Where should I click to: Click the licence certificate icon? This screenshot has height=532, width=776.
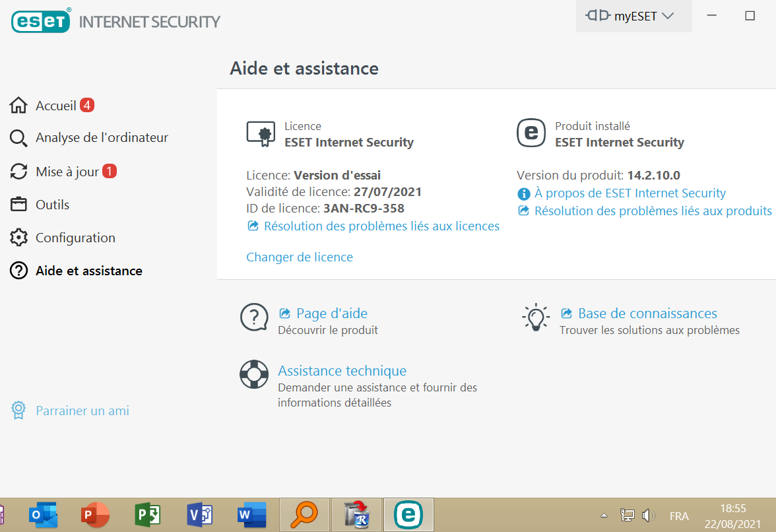[x=261, y=133]
